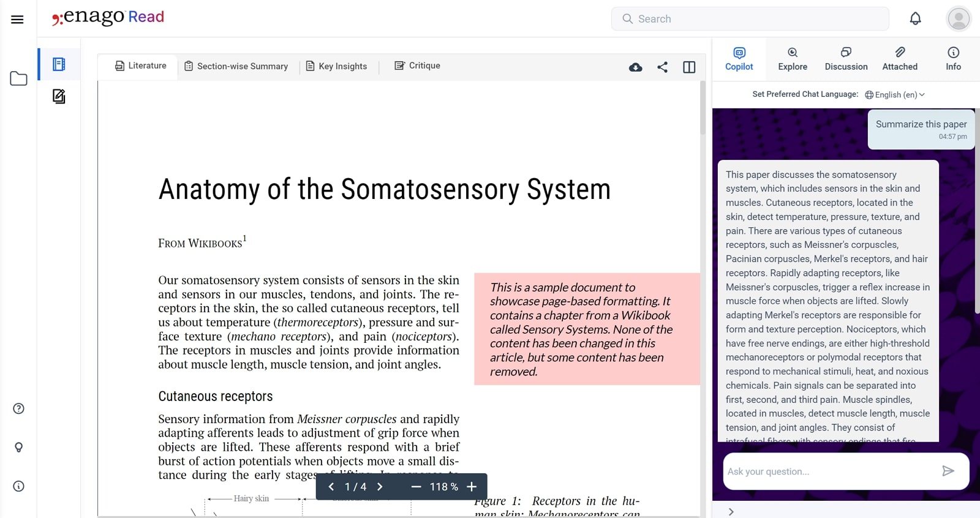Open the Key Insights tab

336,66
